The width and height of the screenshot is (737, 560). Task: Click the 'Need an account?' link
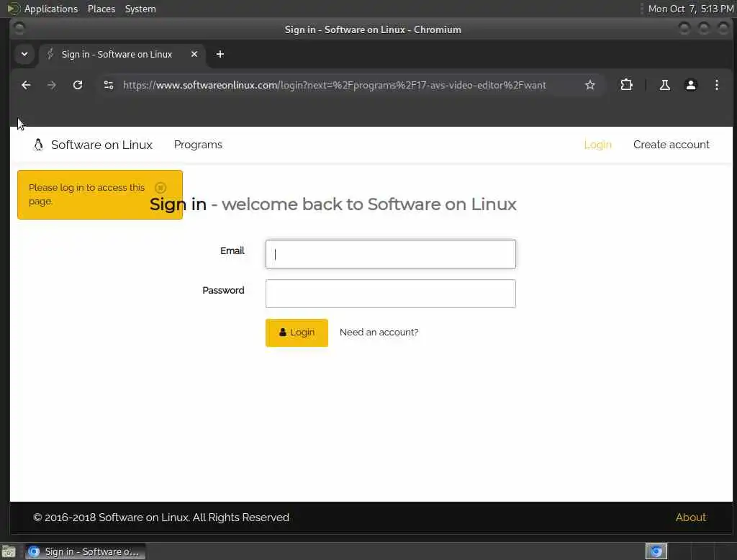[x=379, y=332]
